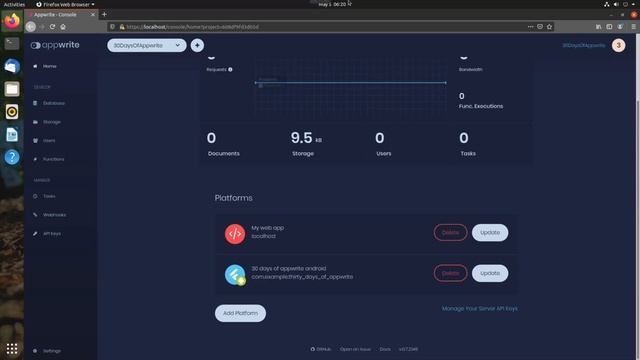Expand the 30DaysOfAppwrite project dropdown
Image resolution: width=640 pixels, height=360 pixels.
(x=147, y=45)
